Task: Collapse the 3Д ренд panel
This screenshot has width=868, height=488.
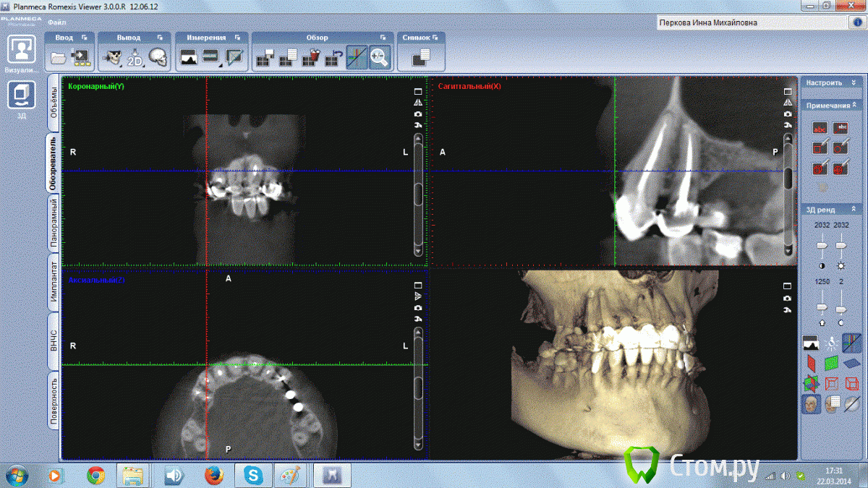Action: coord(856,210)
